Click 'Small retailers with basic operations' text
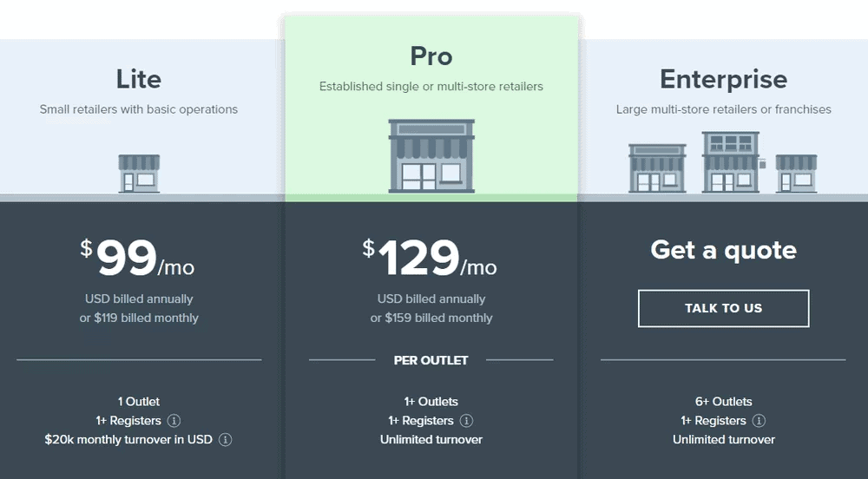 [139, 109]
